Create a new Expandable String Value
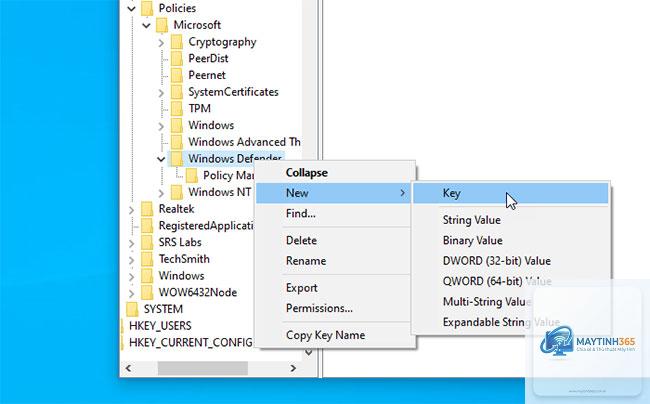This screenshot has width=650, height=404. (511, 322)
